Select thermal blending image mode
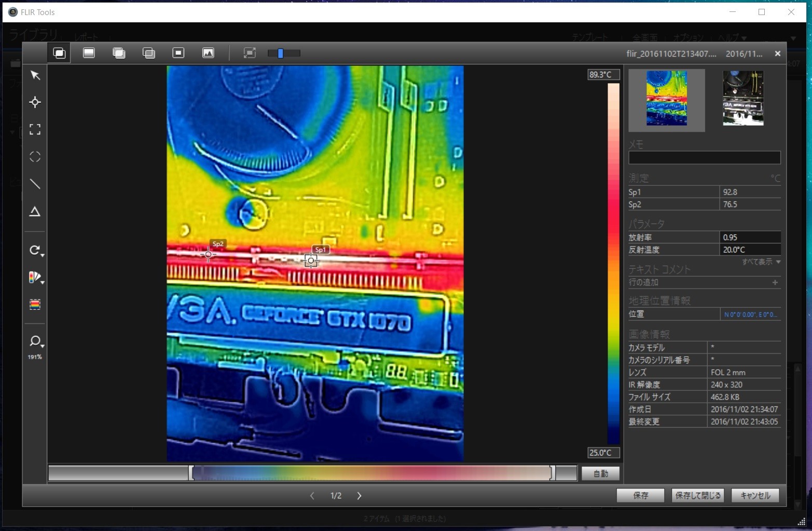 tap(148, 53)
